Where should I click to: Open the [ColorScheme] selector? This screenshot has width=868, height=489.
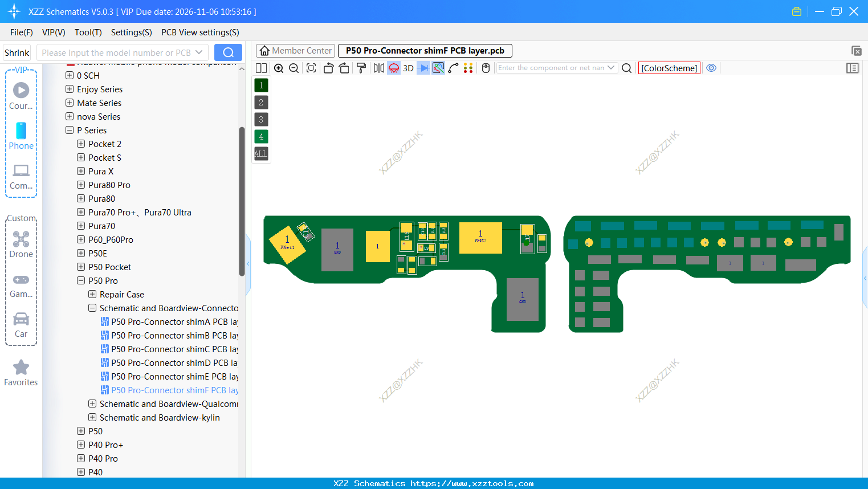(669, 68)
